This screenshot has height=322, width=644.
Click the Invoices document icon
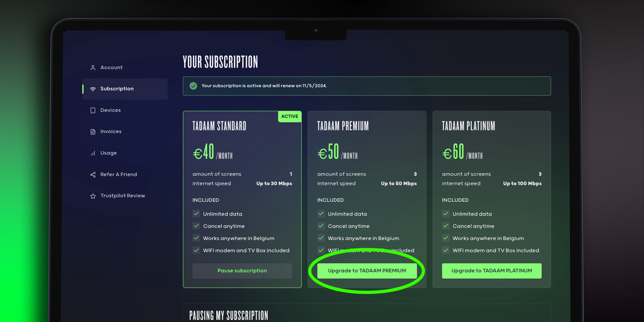tap(93, 132)
